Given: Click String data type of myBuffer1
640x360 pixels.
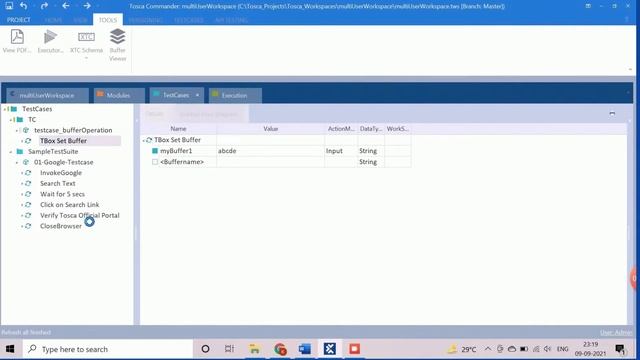Looking at the screenshot, I should 371,151.
